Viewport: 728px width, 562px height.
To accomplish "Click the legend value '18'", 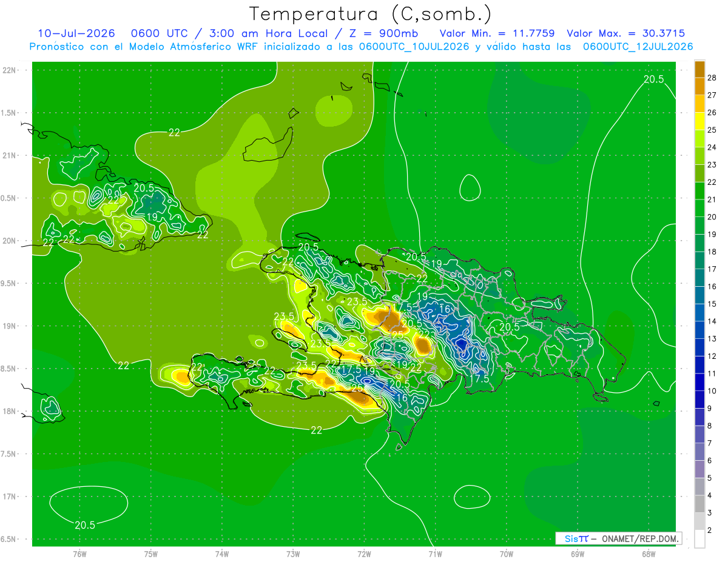I will click(x=712, y=252).
